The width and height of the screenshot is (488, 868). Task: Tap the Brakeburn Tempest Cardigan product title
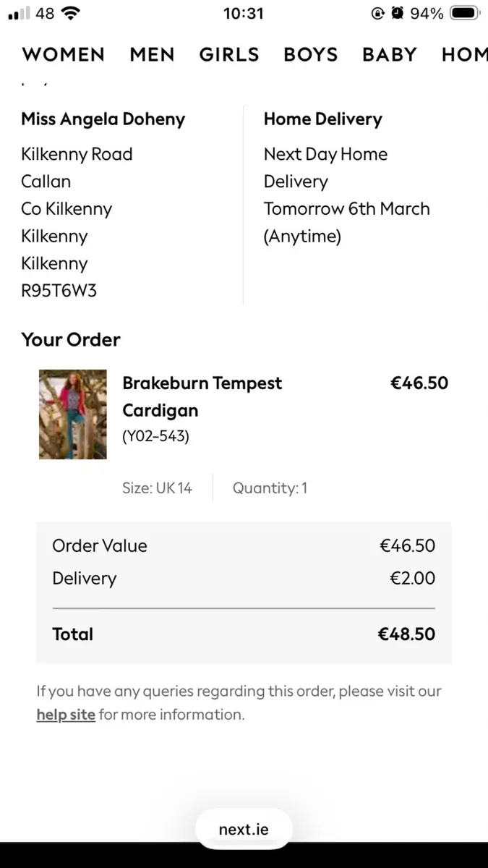[x=202, y=396]
